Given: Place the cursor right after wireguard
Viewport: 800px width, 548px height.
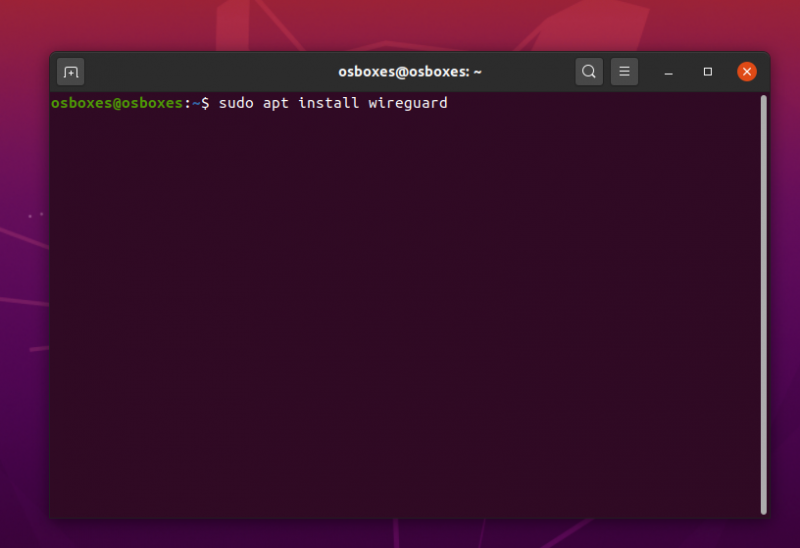Looking at the screenshot, I should pyautogui.click(x=449, y=103).
